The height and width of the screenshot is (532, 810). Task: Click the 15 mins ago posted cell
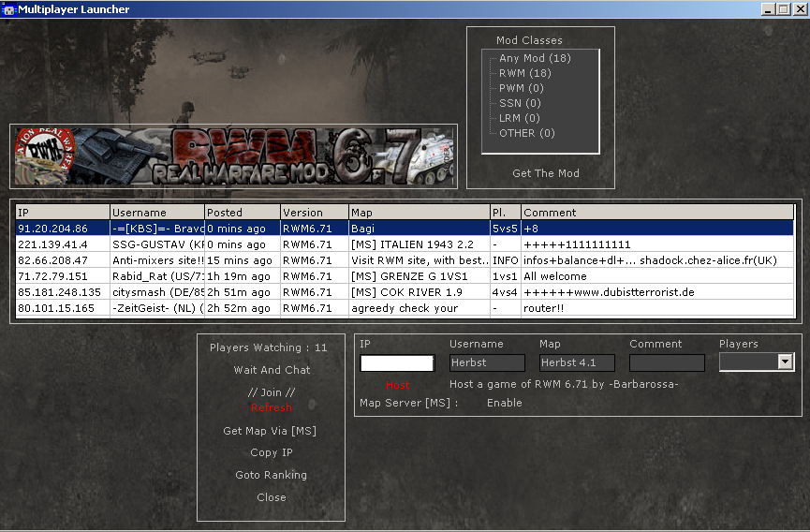pos(243,260)
